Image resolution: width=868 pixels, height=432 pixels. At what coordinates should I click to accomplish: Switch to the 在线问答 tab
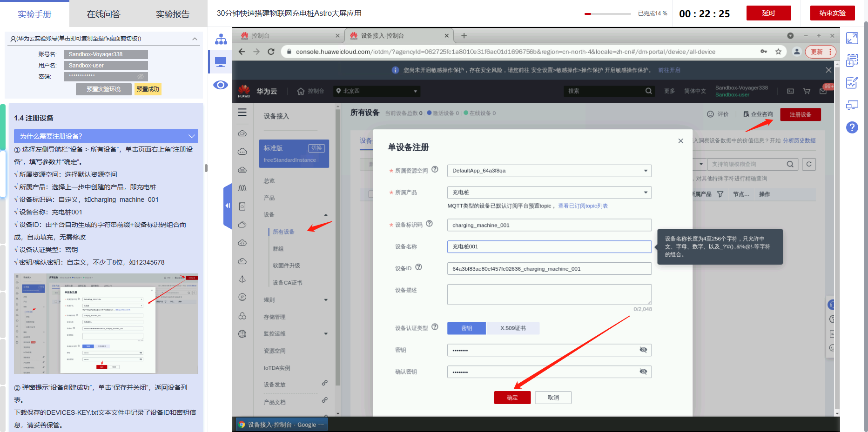[103, 14]
